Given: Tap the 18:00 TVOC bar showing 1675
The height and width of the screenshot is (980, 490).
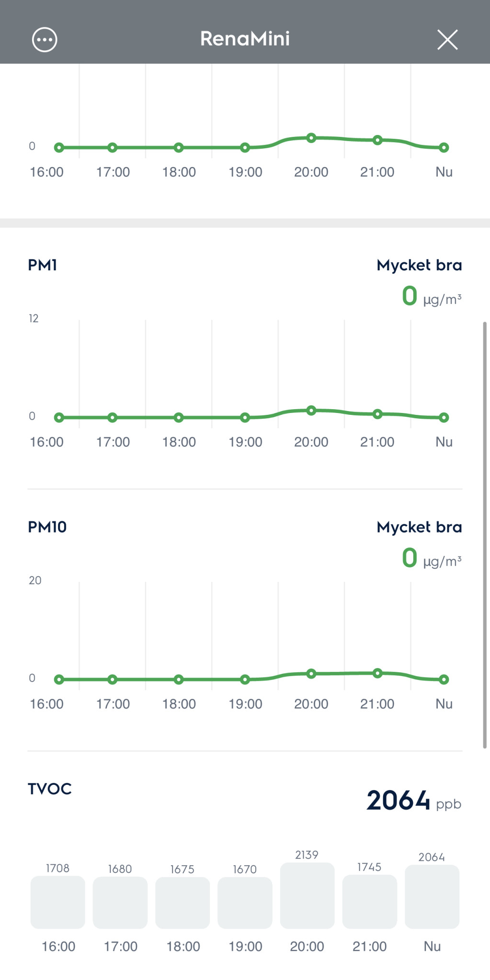Looking at the screenshot, I should pos(182,902).
